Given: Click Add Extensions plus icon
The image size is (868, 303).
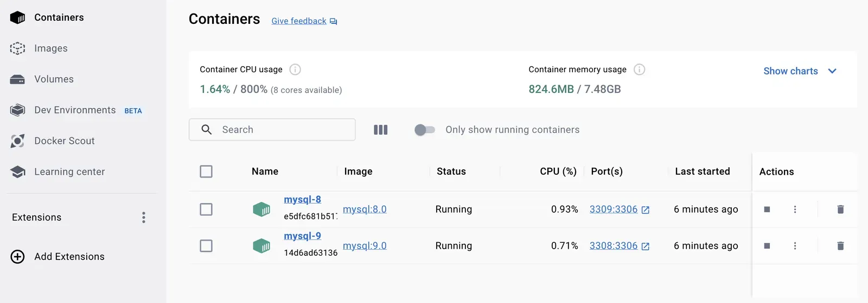Looking at the screenshot, I should pos(17,257).
